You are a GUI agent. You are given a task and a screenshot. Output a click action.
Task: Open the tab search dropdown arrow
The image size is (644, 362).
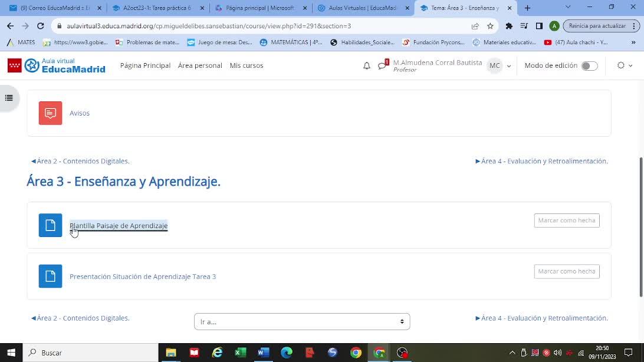568,7
